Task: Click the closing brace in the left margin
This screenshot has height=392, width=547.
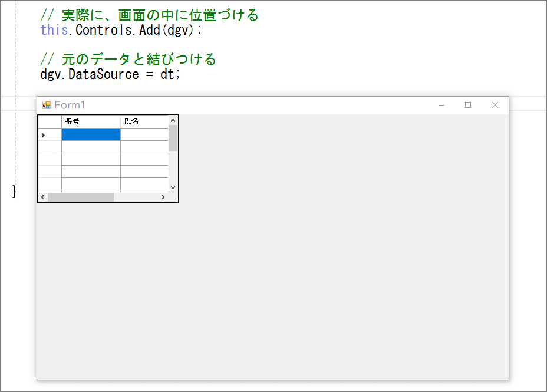Action: tap(13, 191)
